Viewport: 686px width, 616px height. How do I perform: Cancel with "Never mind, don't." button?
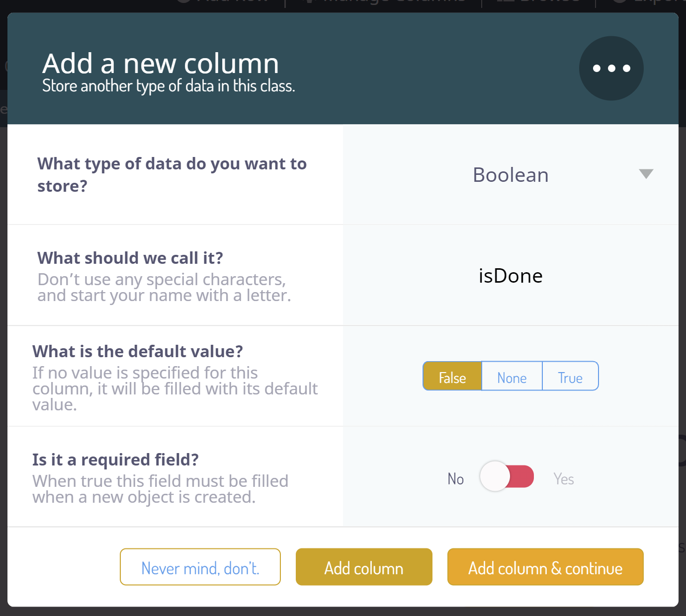200,567
